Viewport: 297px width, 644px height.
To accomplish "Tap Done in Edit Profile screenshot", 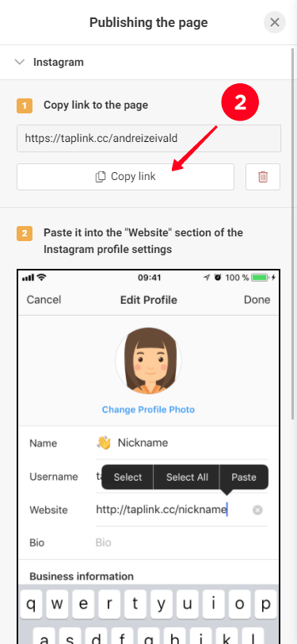I will [257, 300].
